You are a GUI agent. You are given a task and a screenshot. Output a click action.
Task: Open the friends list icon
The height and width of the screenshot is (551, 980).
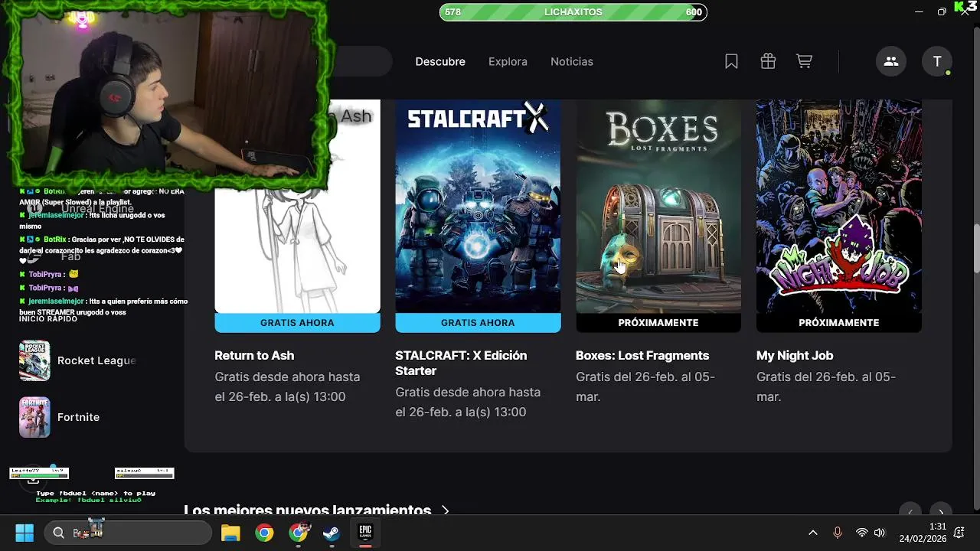click(x=891, y=61)
